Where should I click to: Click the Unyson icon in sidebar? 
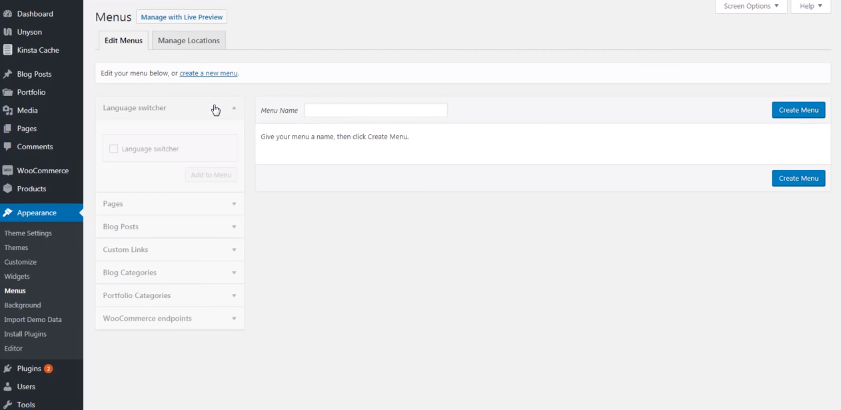pyautogui.click(x=8, y=32)
